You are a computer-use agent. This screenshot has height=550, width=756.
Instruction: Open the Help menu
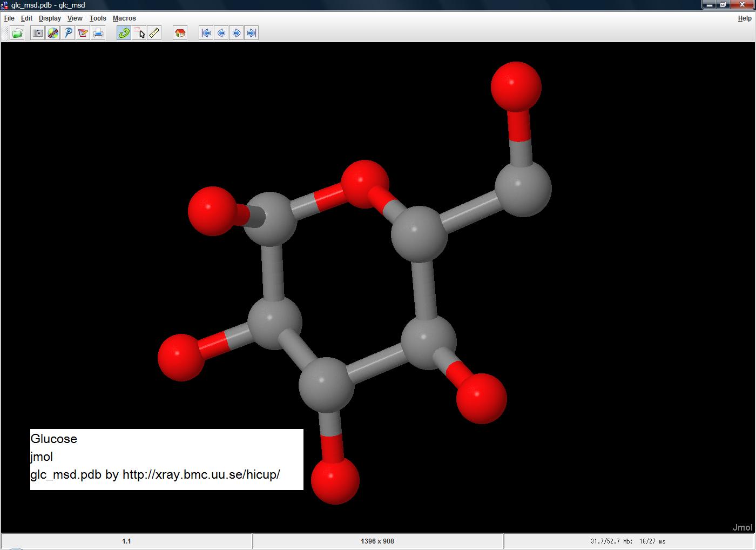745,18
